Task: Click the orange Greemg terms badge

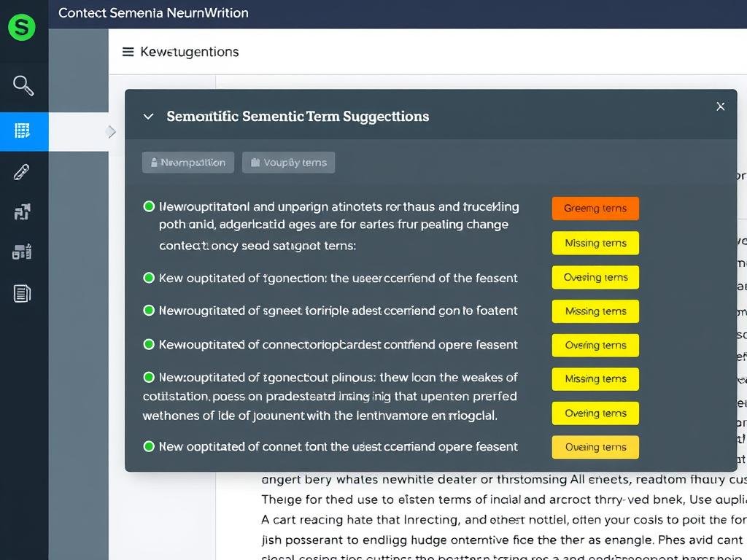Action: point(595,208)
